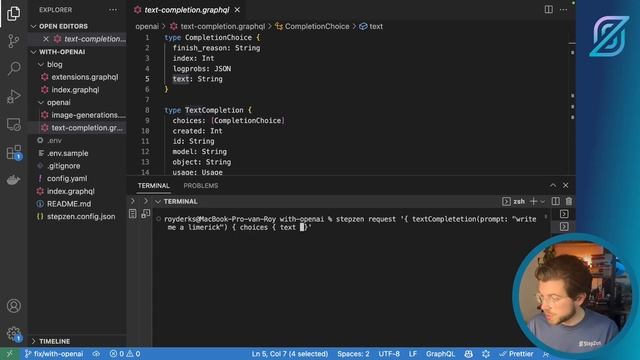This screenshot has height=360, width=640.
Task: Open the Explorer view in activity bar
Action: coord(13,13)
